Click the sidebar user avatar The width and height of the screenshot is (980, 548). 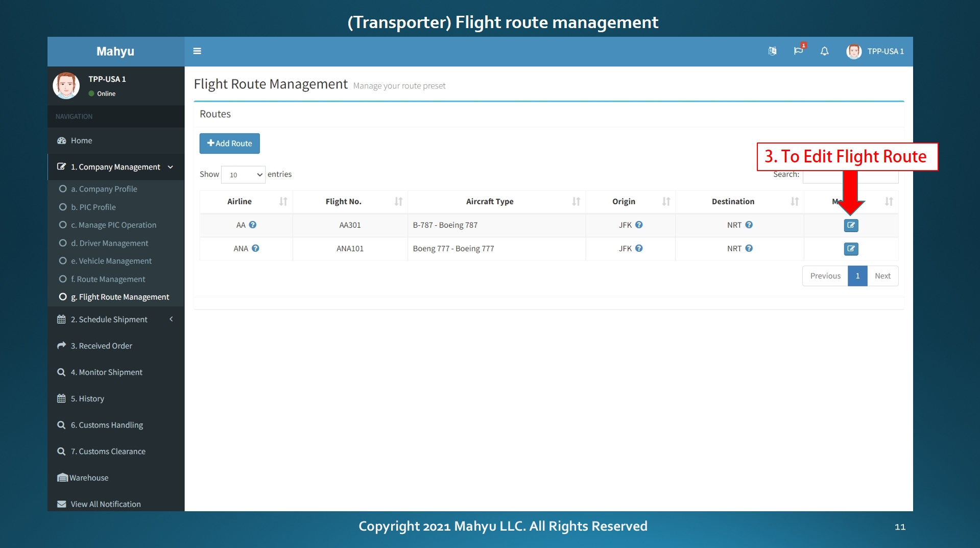66,86
